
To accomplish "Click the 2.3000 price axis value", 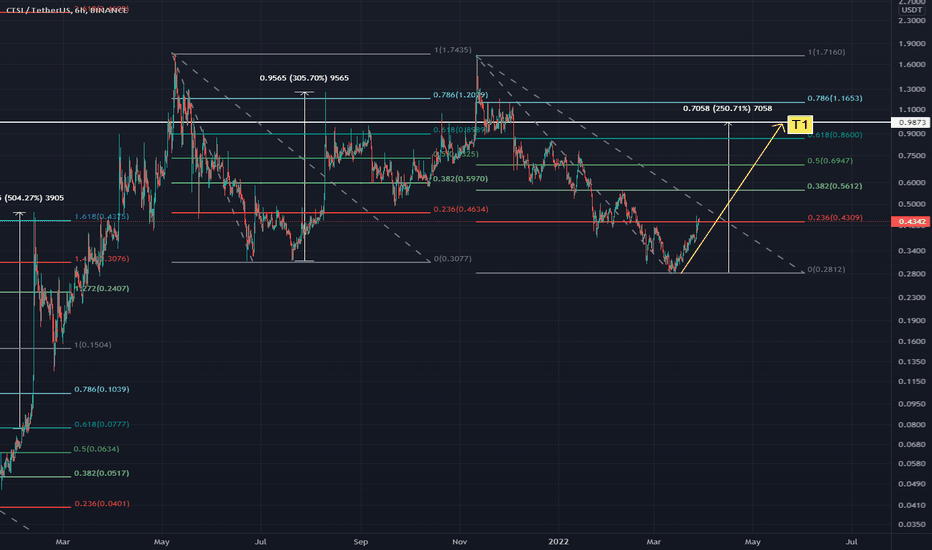I will [x=912, y=20].
